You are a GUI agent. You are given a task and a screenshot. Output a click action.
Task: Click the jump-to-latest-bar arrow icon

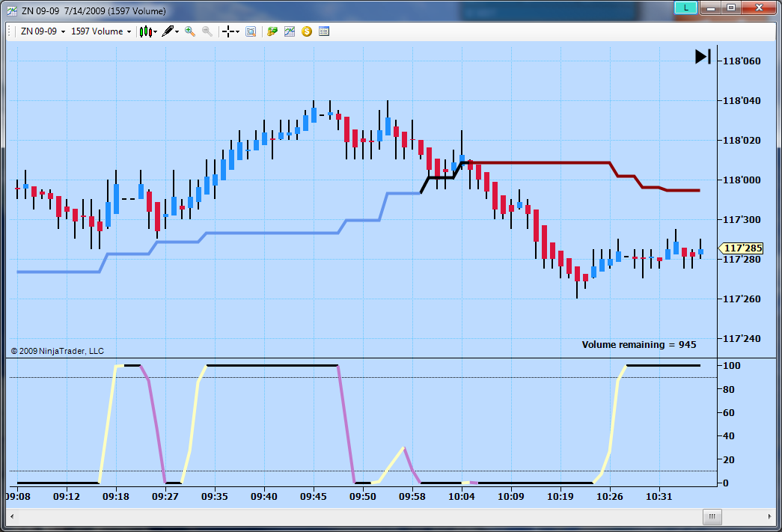(703, 56)
